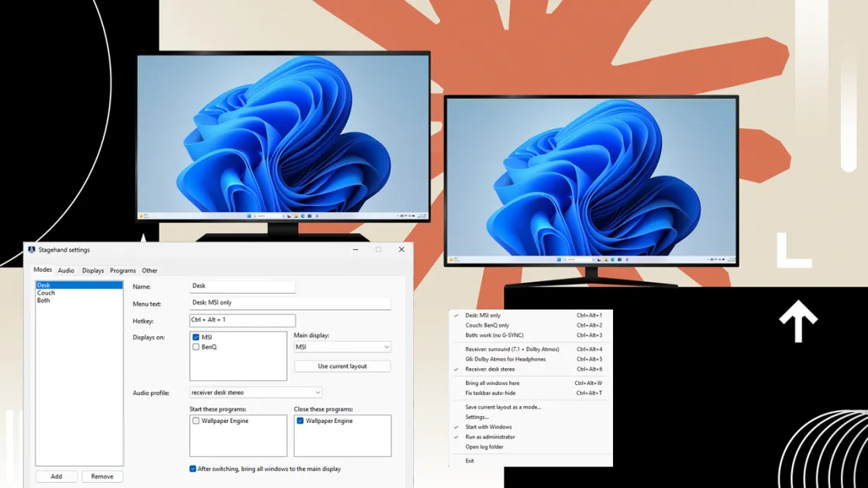The image size is (868, 488).
Task: Select the Both mode in the modes list
Action: tap(79, 301)
